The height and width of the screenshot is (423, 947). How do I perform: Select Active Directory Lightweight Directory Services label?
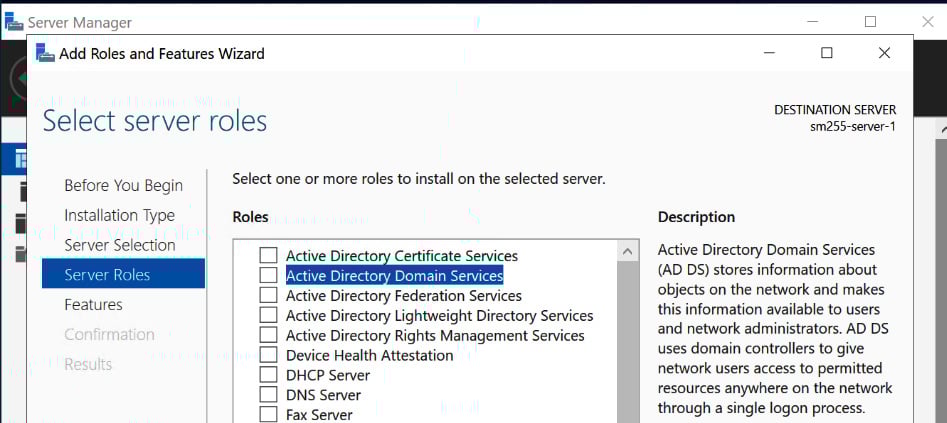pos(440,315)
